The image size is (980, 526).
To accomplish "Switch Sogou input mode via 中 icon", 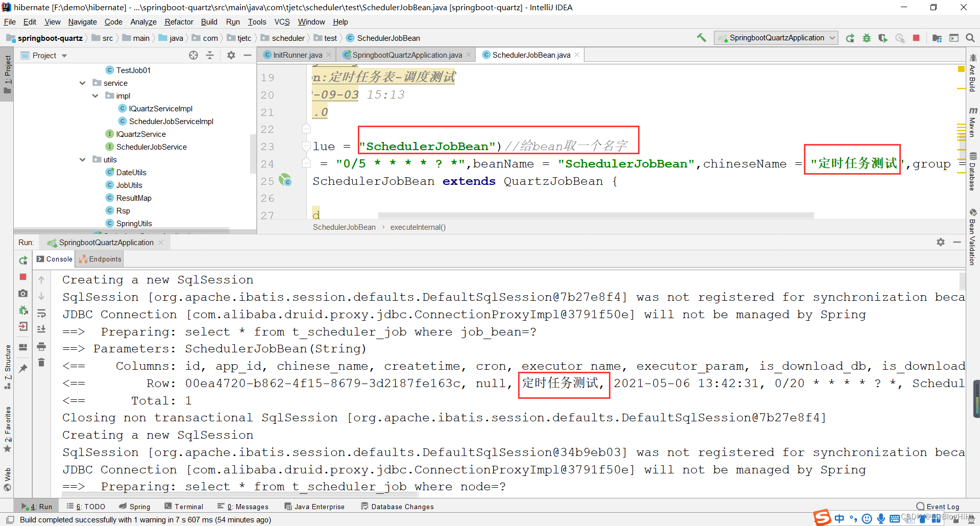I will 840,519.
